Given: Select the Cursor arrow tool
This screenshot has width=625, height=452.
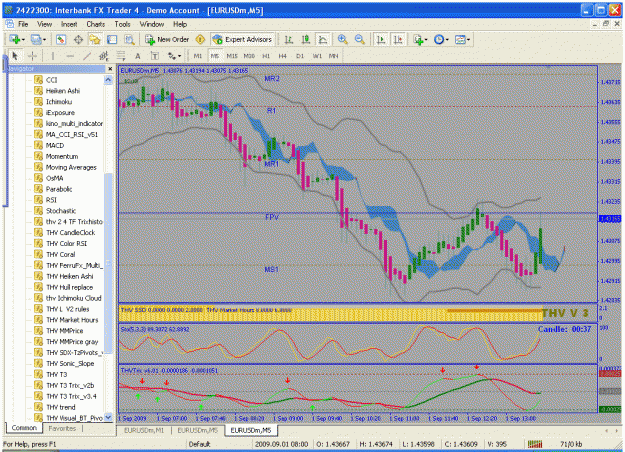Looking at the screenshot, I should (16, 56).
